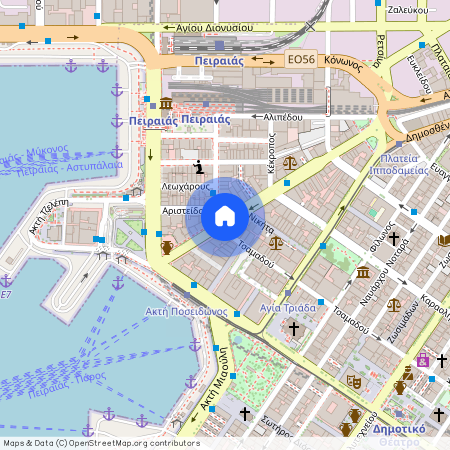Select the Αγίου Διονυσίου street label
Viewport: 450px width, 450px height.
[x=214, y=28]
